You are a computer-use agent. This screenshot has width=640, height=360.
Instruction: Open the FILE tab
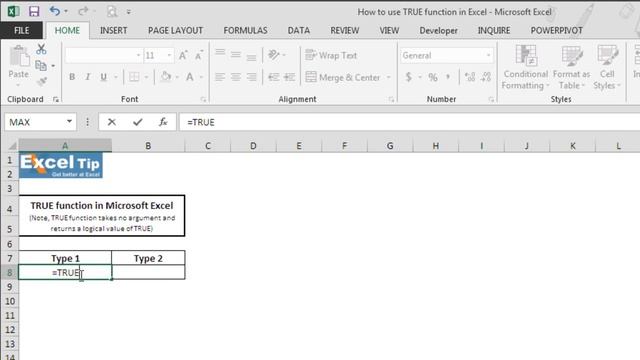(x=21, y=31)
